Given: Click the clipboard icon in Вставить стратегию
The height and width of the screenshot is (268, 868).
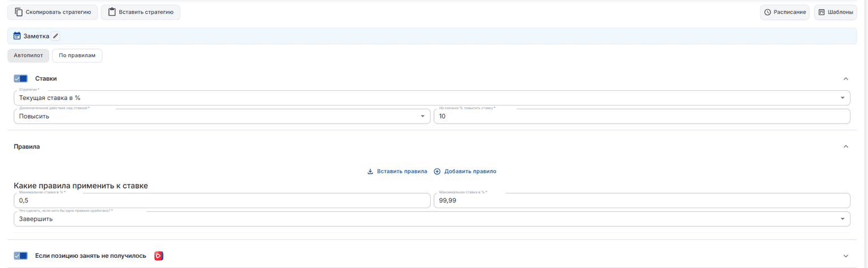Looking at the screenshot, I should click(x=112, y=12).
